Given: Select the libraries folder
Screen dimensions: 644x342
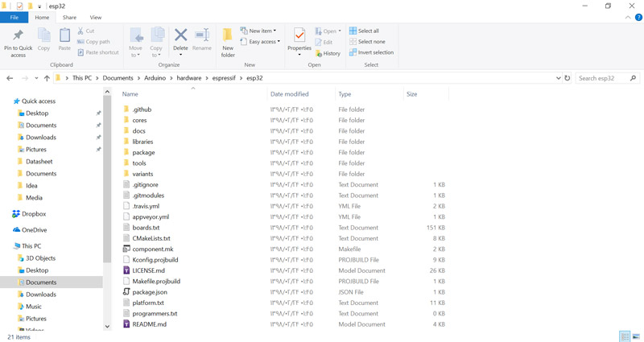Looking at the screenshot, I should [142, 142].
